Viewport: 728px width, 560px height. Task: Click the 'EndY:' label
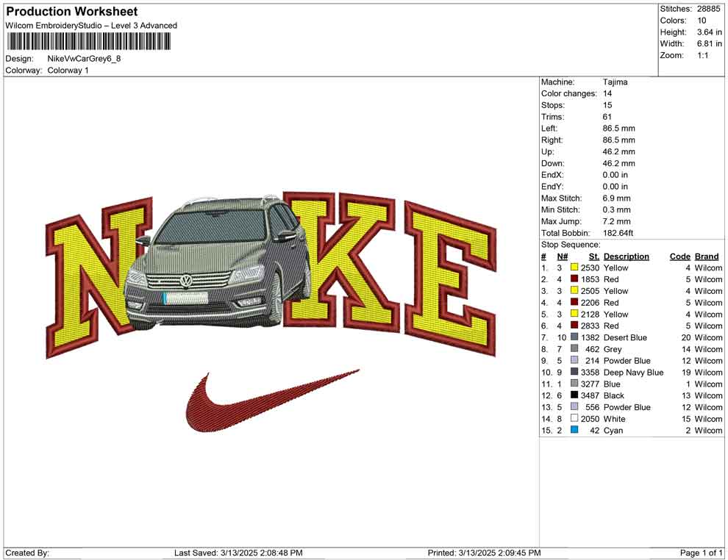[552, 186]
